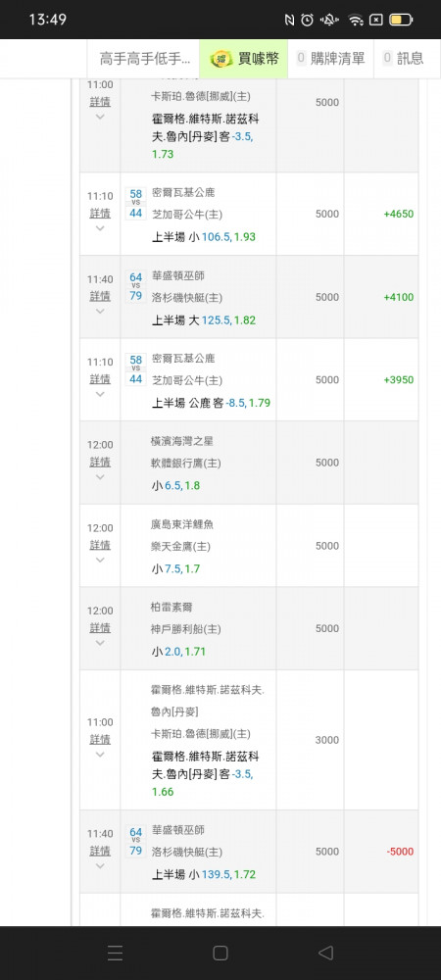Tap the Android back navigation icon
Screen dimensions: 441x980
tap(325, 953)
